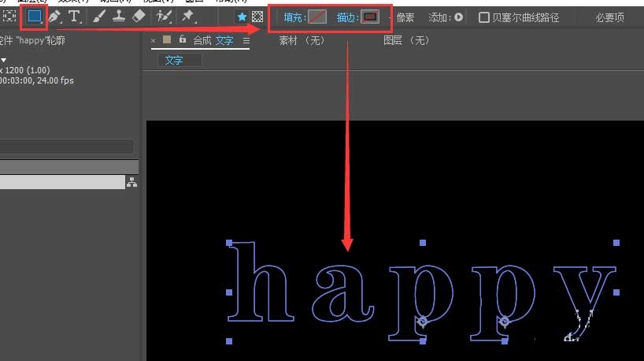Open the 添加 add-menu arrow button
The image size is (644, 361).
click(459, 17)
